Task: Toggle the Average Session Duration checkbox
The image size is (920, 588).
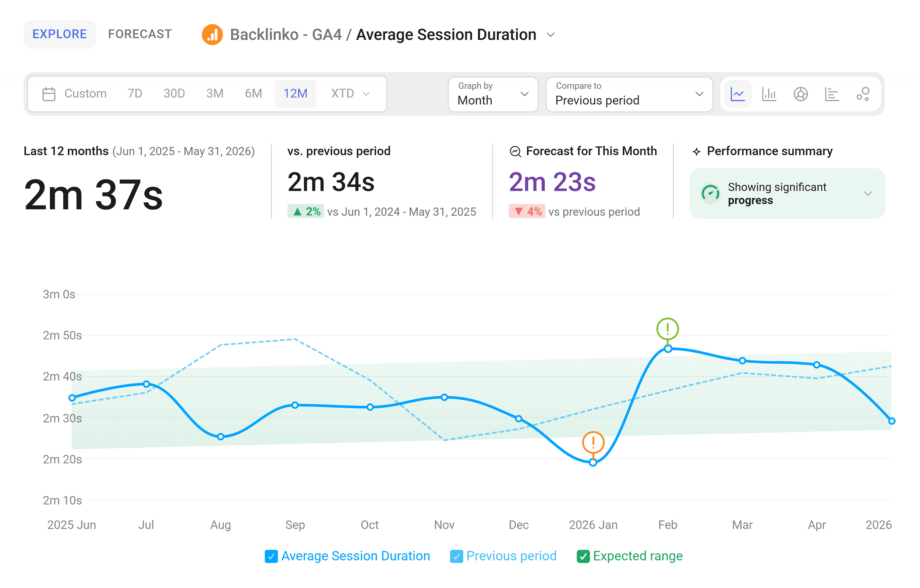Action: click(x=271, y=556)
